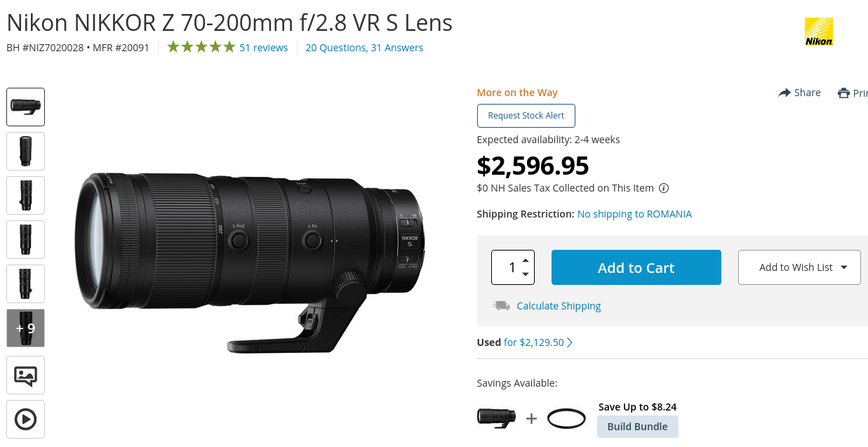Image resolution: width=868 pixels, height=447 pixels.
Task: Expand the Add to Wish List dropdown
Action: (x=843, y=267)
